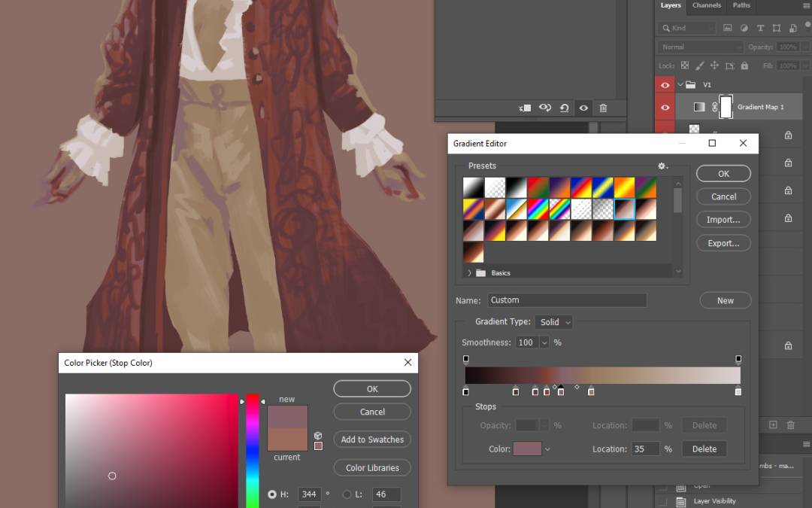Click the Import... button in Gradient Editor

(723, 220)
